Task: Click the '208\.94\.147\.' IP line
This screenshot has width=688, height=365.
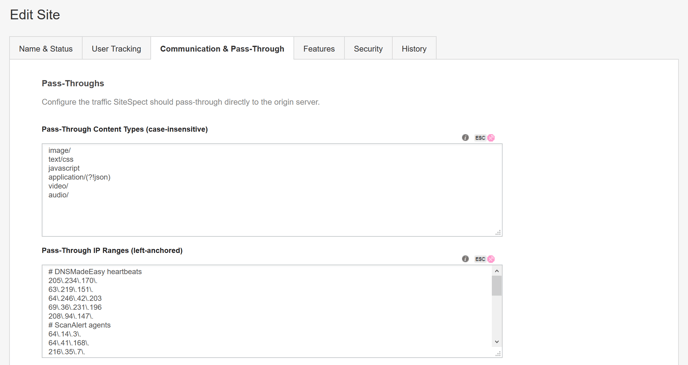Action: point(71,316)
